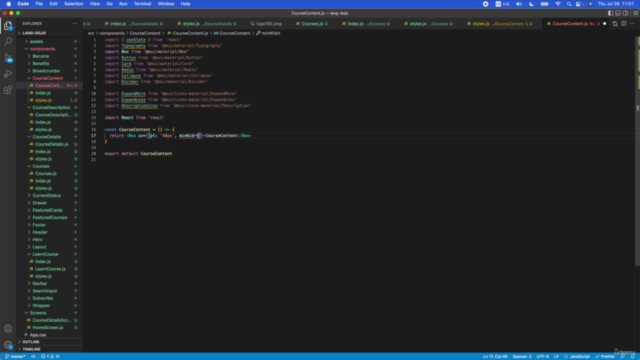640x360 pixels.
Task: Toggle panel layout icon in title bar
Action: click(x=618, y=13)
